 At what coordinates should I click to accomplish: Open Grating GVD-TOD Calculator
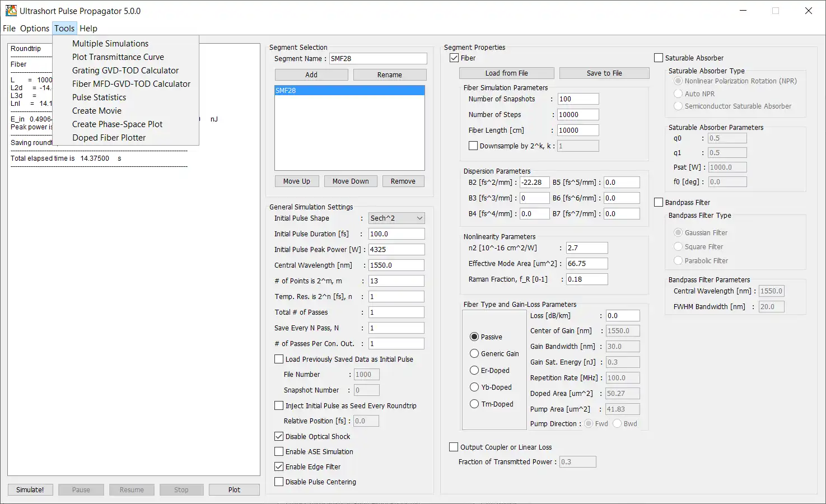click(x=125, y=71)
